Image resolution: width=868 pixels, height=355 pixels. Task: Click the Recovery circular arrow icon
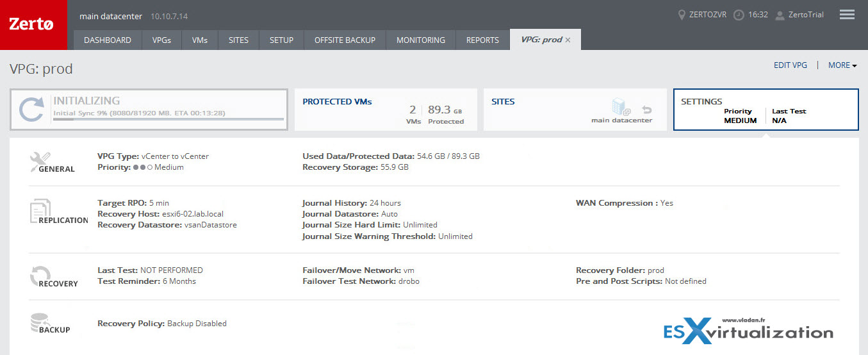pyautogui.click(x=40, y=275)
